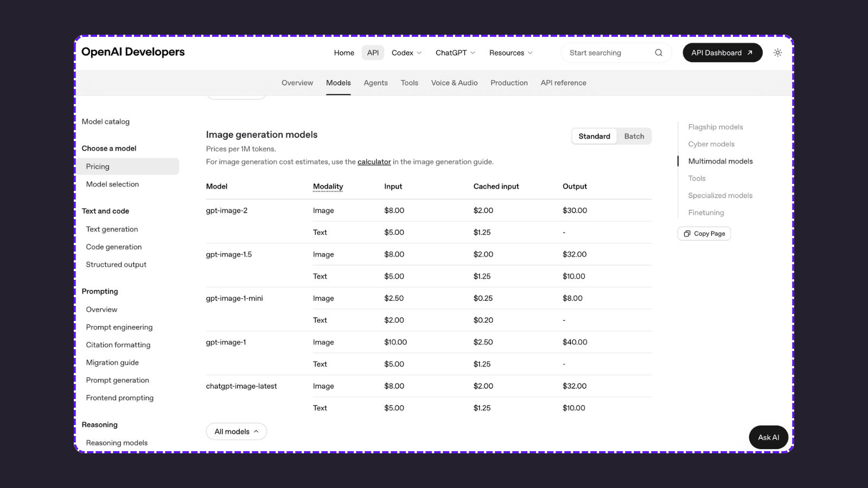Click the Modality column header
The image size is (868, 488).
click(x=328, y=187)
